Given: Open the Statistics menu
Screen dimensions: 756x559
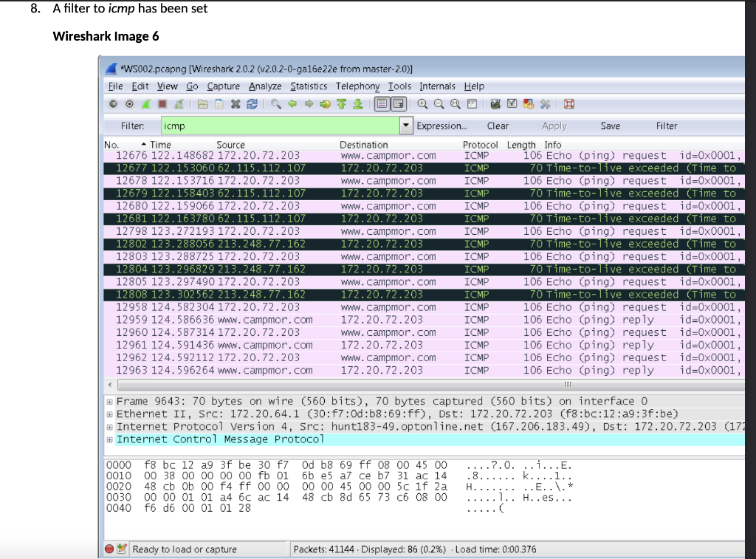Looking at the screenshot, I should coord(308,86).
